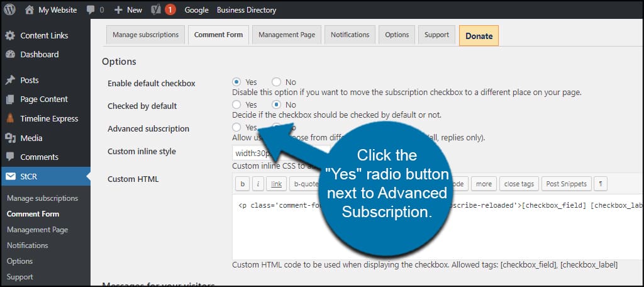Click the Yoast SEO notification icon
The height and width of the screenshot is (287, 644).
[x=155, y=10]
